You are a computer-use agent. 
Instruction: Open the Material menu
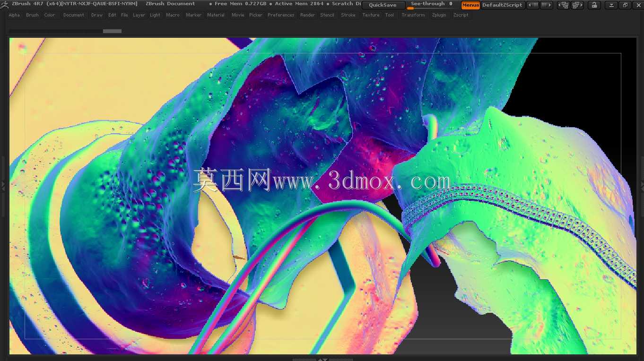point(216,15)
